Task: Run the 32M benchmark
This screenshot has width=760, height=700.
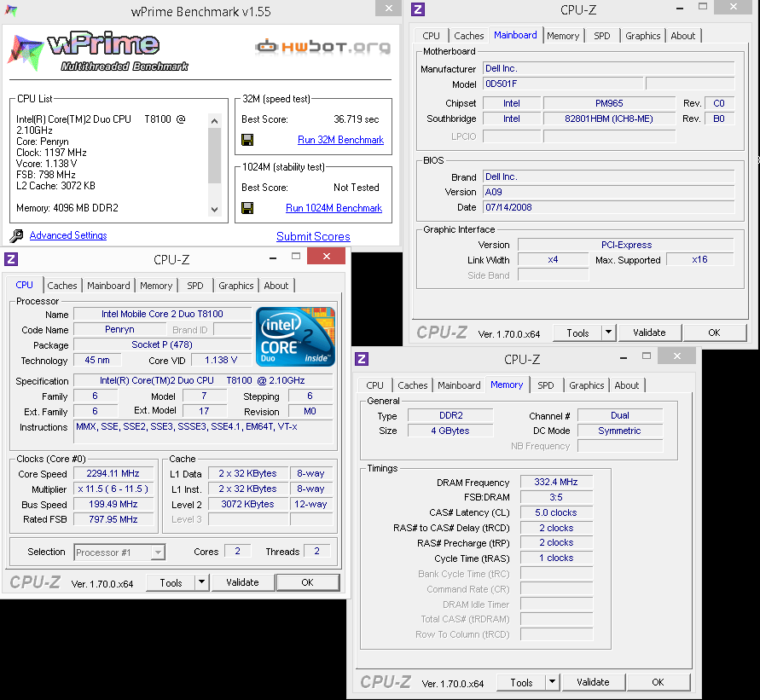Action: [340, 140]
